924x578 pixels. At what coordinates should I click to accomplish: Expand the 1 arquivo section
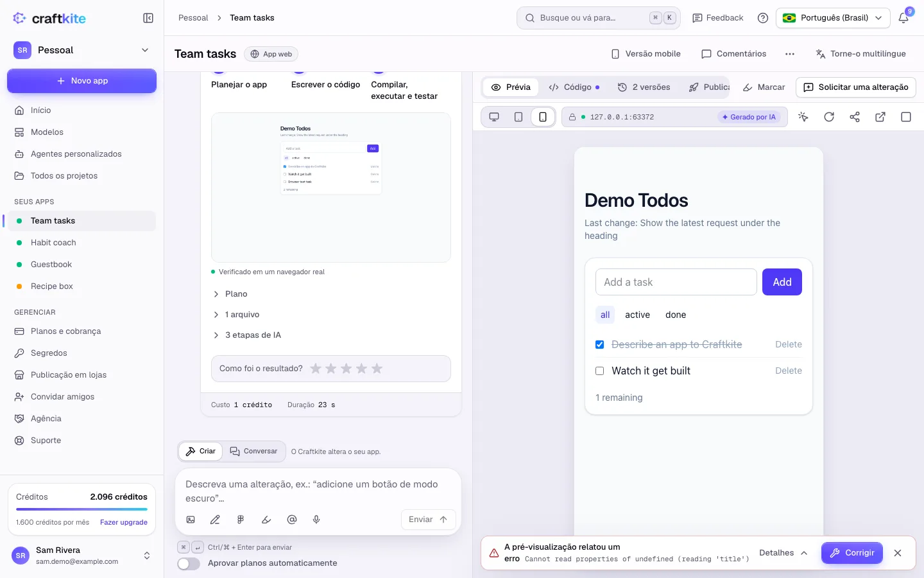point(235,315)
